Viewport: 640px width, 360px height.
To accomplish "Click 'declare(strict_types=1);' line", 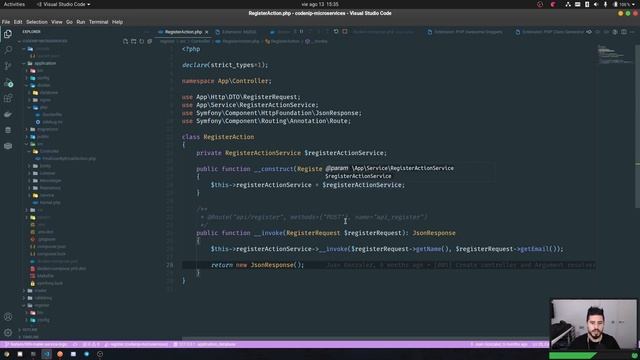I will click(225, 65).
